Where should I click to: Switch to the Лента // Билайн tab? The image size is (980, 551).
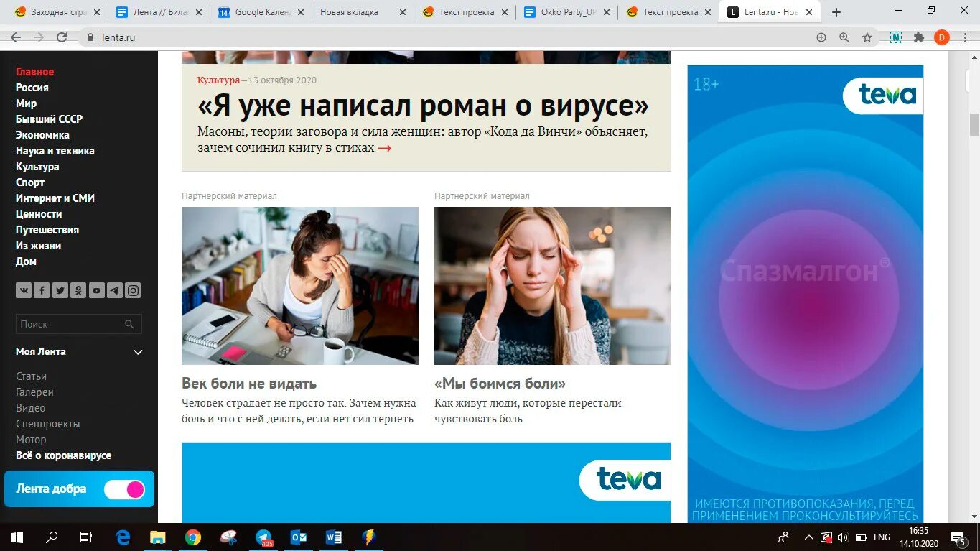[x=160, y=12]
